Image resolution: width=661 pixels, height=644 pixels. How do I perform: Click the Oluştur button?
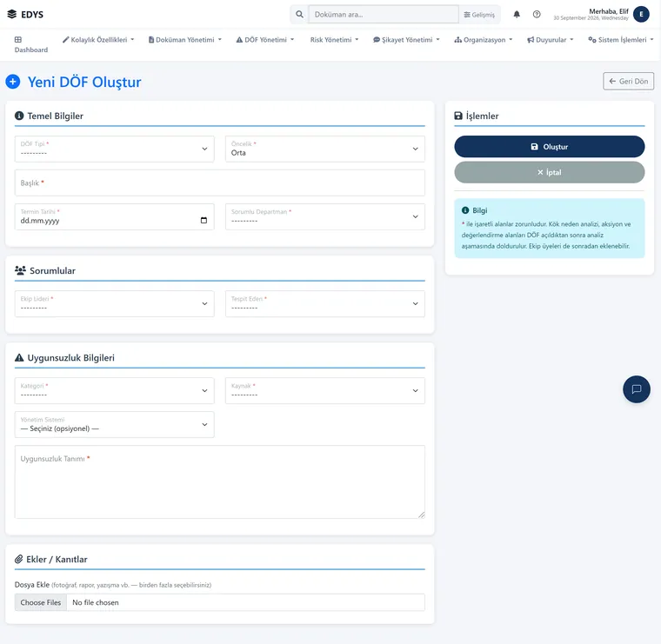[x=550, y=147]
